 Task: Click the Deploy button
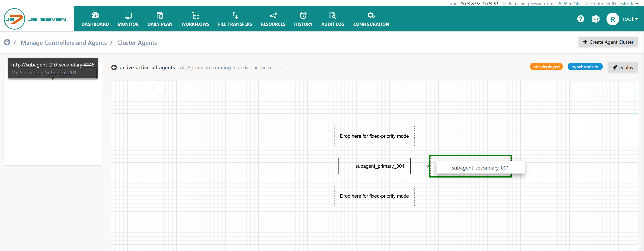tap(623, 67)
